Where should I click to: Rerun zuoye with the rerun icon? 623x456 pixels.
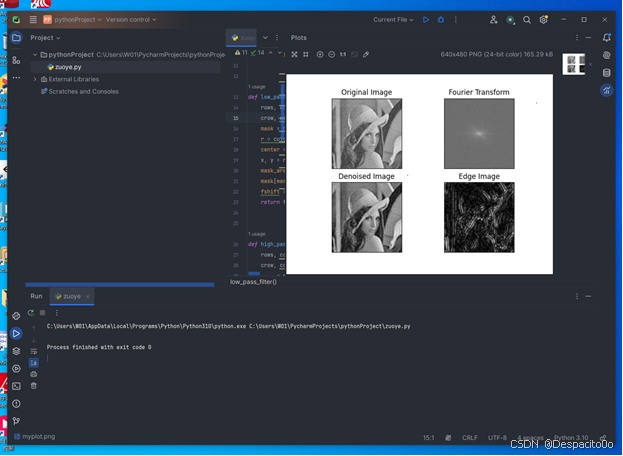click(x=31, y=313)
